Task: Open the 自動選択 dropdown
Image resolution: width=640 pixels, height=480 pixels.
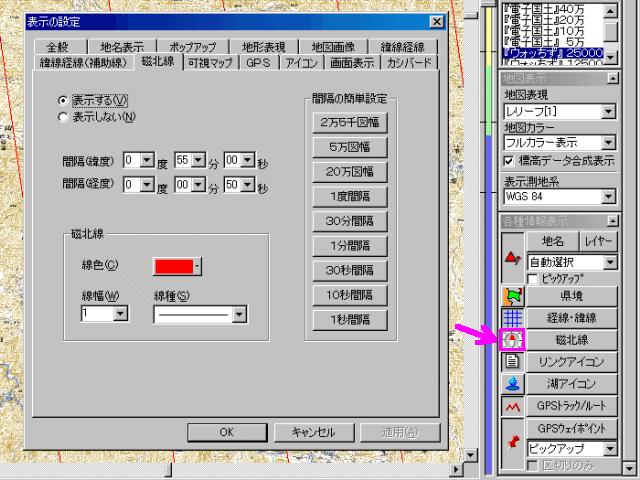Action: click(x=610, y=262)
